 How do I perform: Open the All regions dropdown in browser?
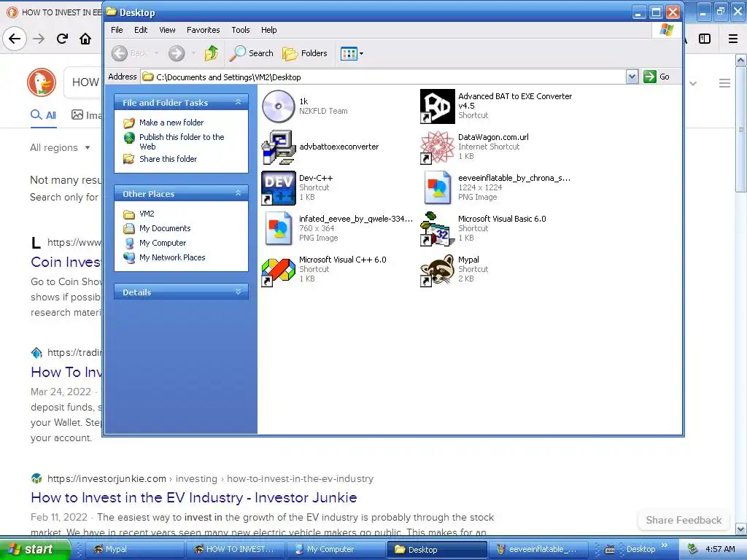pos(60,147)
